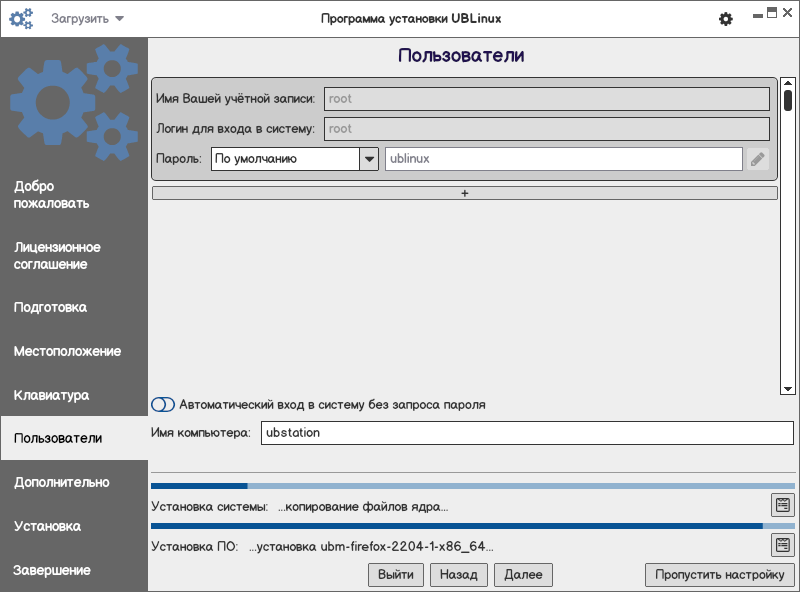Go to Добро пожаловать step

[x=52, y=195]
